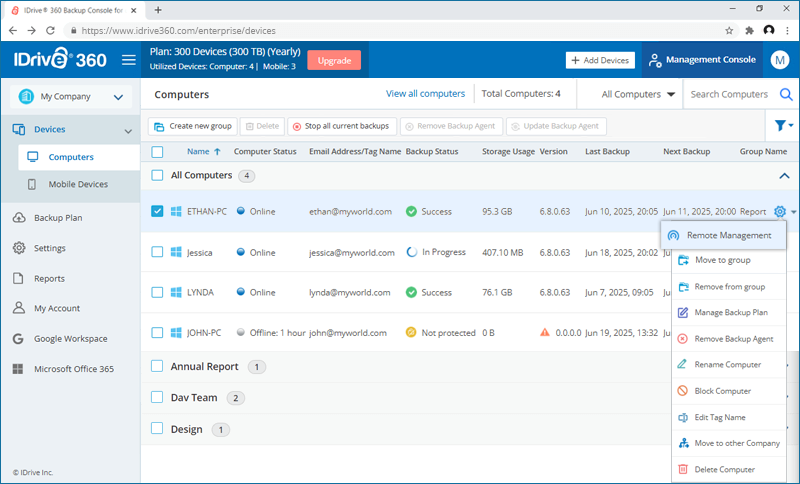The height and width of the screenshot is (484, 800).
Task: Click the browser address bar
Action: coord(398,31)
